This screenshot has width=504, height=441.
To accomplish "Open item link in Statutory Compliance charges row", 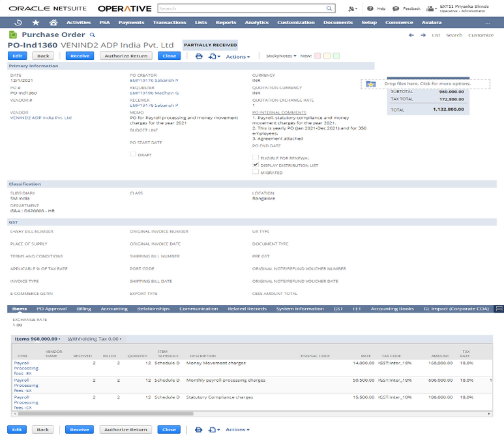I will (25, 402).
